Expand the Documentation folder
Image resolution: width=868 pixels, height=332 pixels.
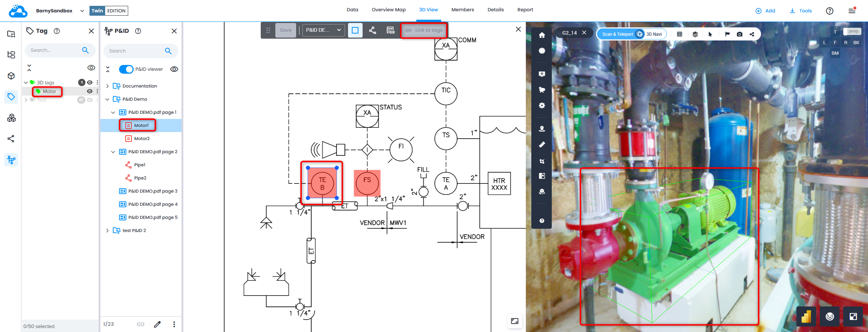[x=107, y=86]
